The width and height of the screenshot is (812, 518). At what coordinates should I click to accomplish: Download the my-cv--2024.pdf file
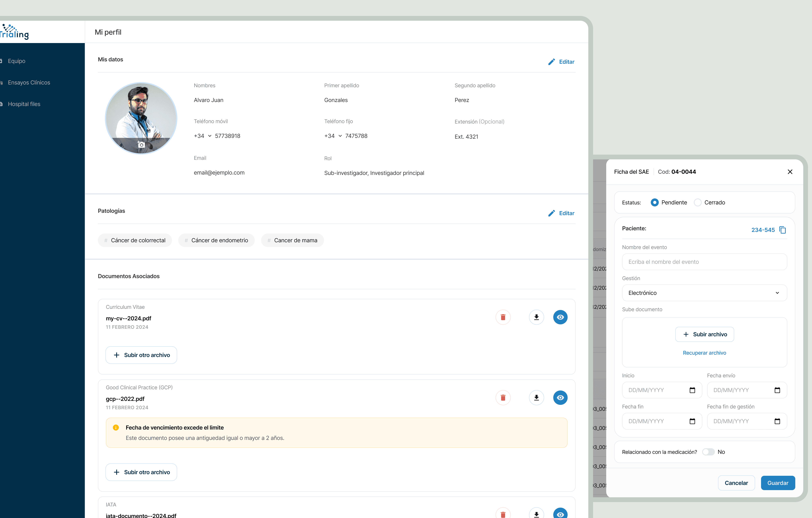pos(536,317)
